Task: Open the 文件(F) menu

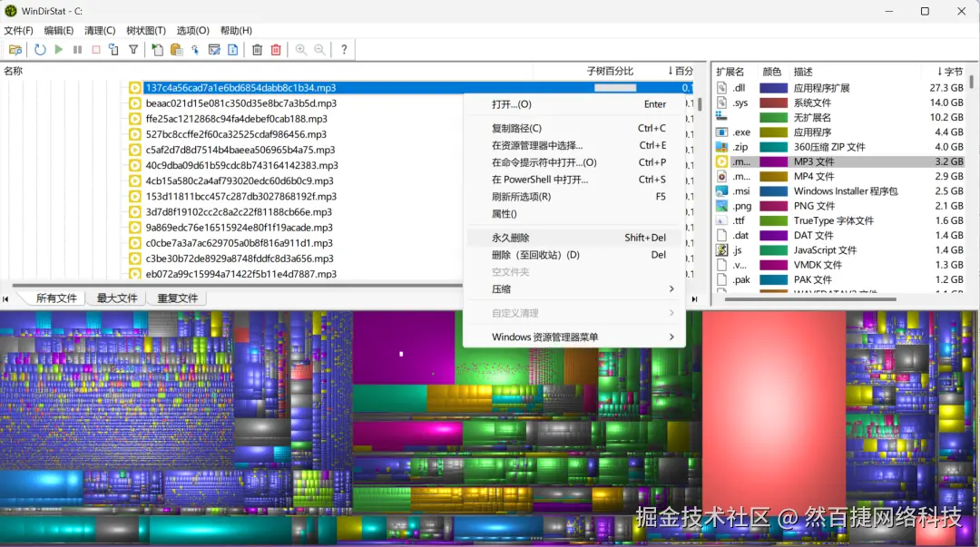Action: (x=18, y=30)
